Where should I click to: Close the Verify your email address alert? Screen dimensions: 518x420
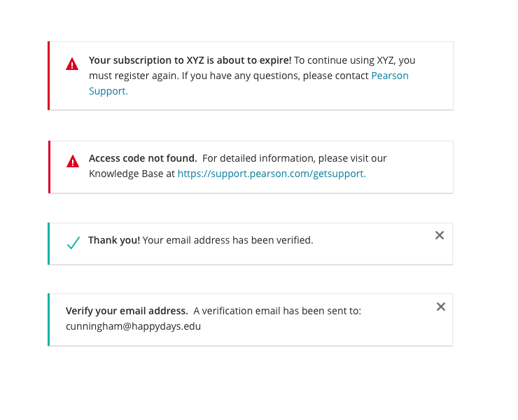(441, 307)
